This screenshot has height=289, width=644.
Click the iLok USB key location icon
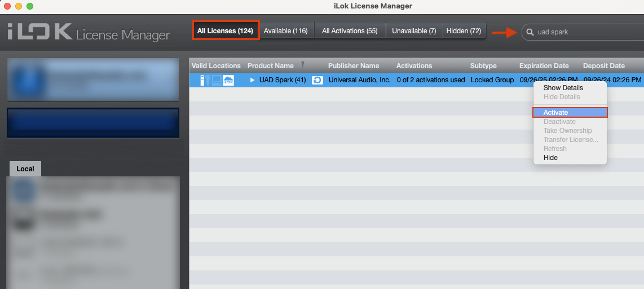click(x=202, y=81)
